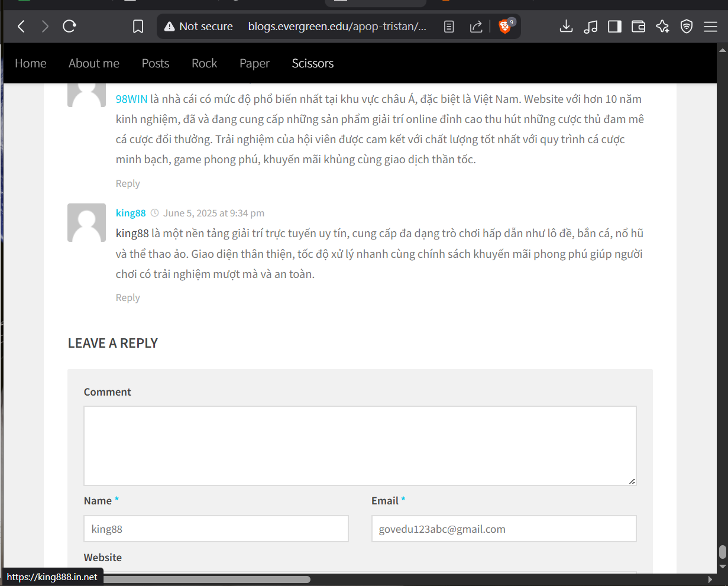The height and width of the screenshot is (586, 728).
Task: Open the Brave Shields lion icon
Action: click(504, 26)
